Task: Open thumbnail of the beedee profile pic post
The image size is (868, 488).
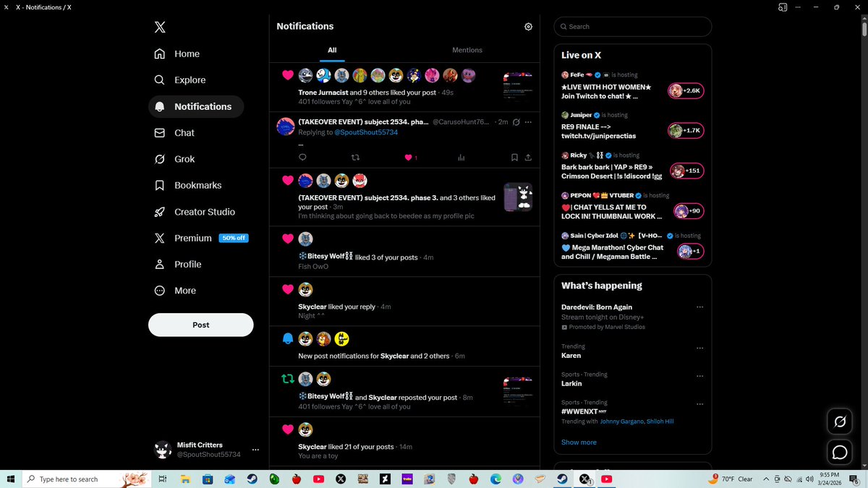Action: click(518, 197)
